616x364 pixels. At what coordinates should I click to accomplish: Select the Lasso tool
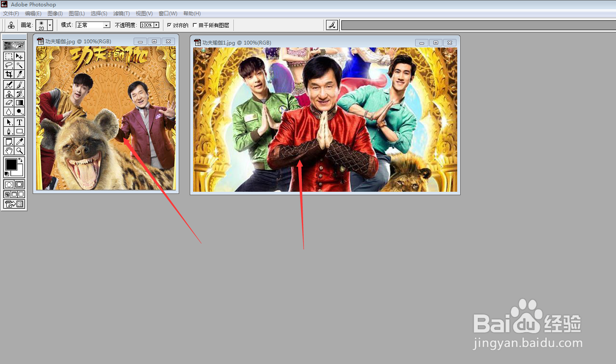click(9, 65)
